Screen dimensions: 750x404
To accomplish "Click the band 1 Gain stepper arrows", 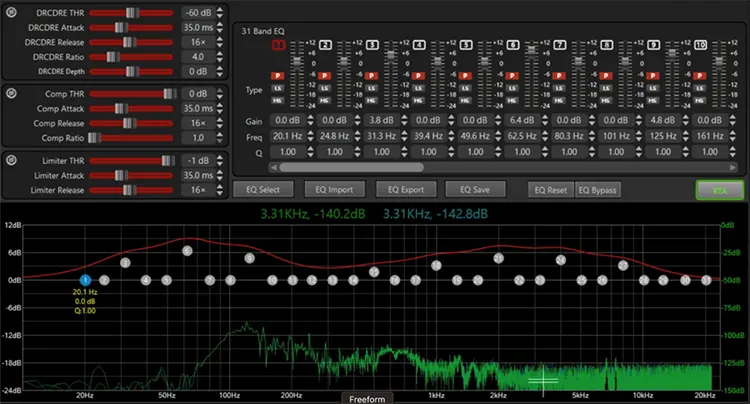I will click(x=310, y=120).
